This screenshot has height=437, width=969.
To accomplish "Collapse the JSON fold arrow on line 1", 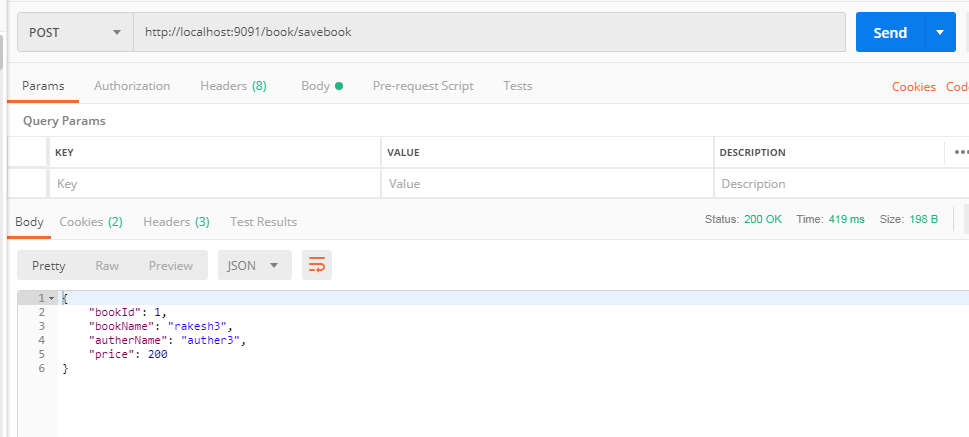I will click(51, 299).
